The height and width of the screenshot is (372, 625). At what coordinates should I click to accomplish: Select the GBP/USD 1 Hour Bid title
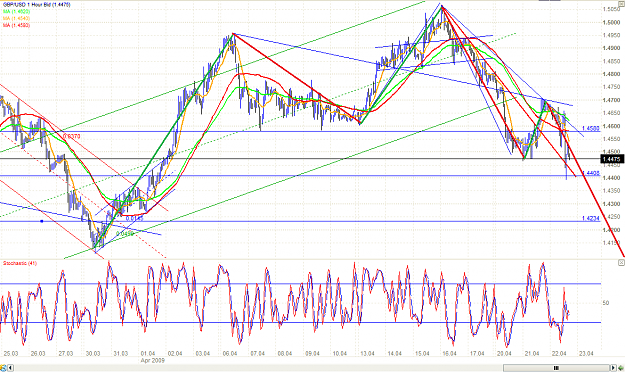click(x=36, y=5)
